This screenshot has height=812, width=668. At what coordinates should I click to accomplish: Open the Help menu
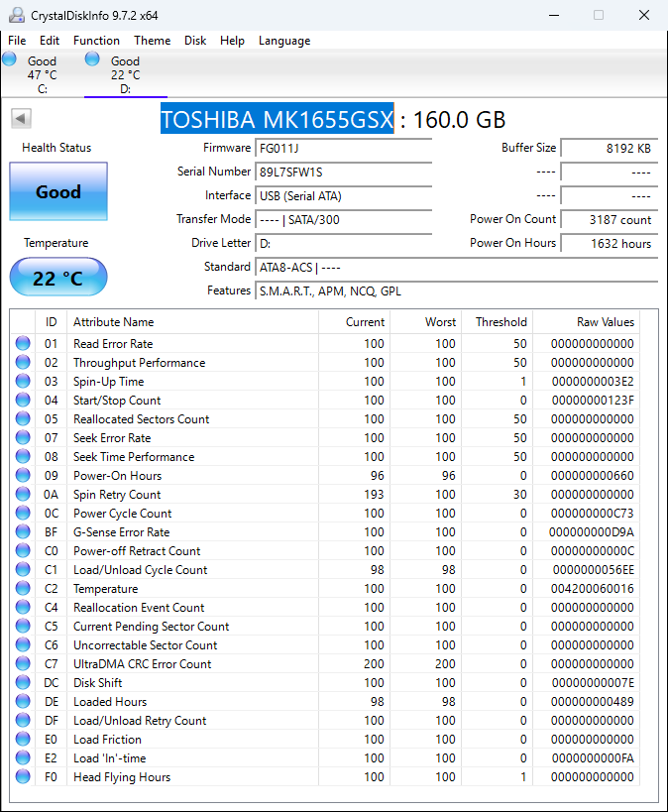click(232, 41)
